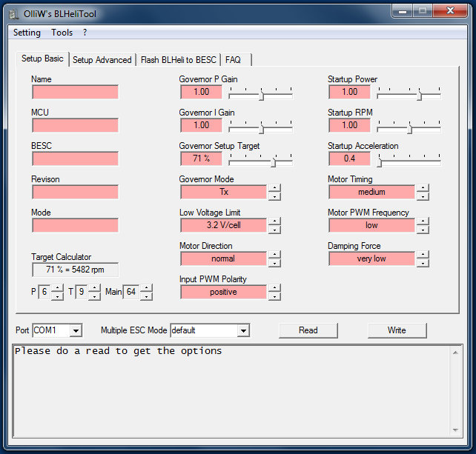Screen dimensions: 476x454
Task: Decrement the T gear teeth spinner
Action: point(94,296)
